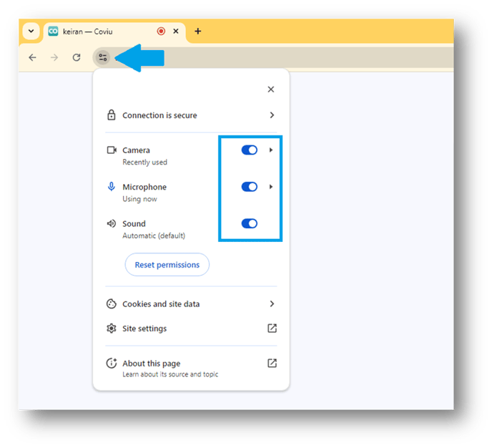The width and height of the screenshot is (492, 448).
Task: Close the keiran — Coviu tab
Action: (x=176, y=31)
